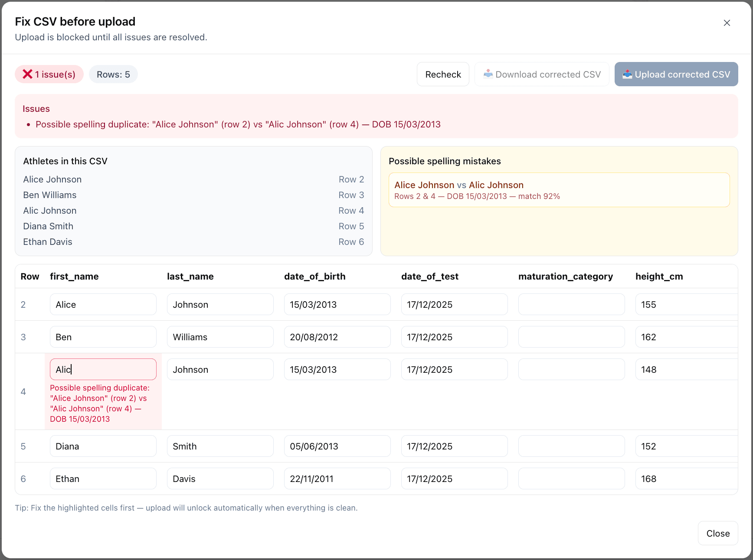Click Smith last name field
This screenshot has width=753, height=560.
(220, 446)
